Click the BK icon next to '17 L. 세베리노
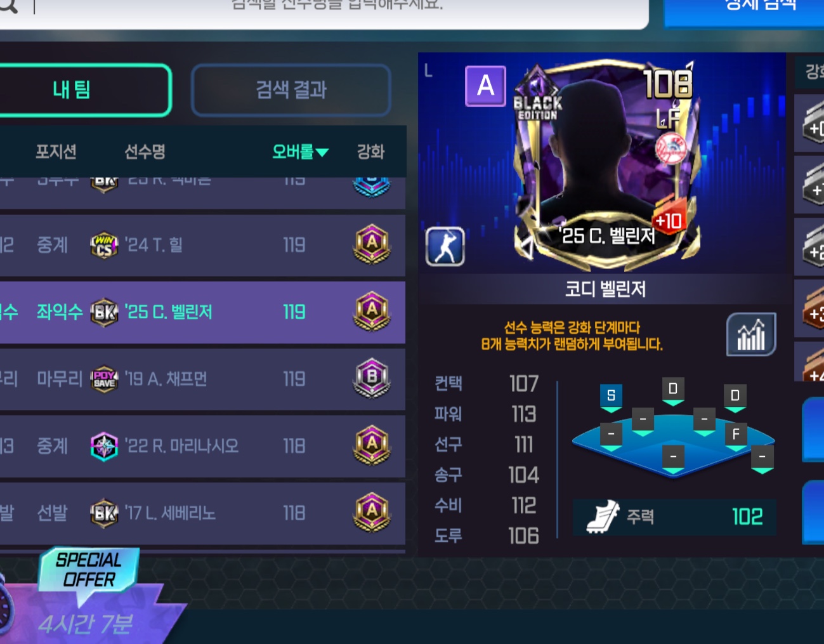The width and height of the screenshot is (824, 644). [105, 513]
